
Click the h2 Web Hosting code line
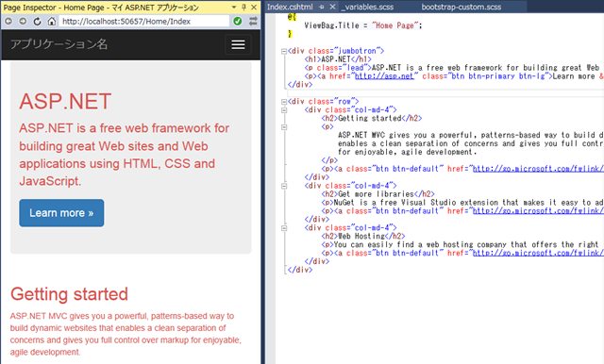tap(363, 236)
